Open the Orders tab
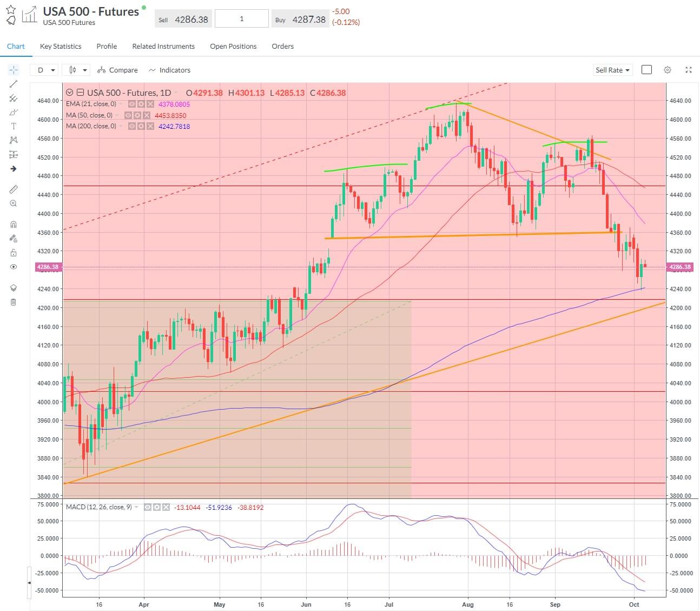This screenshot has width=700, height=611. point(282,46)
